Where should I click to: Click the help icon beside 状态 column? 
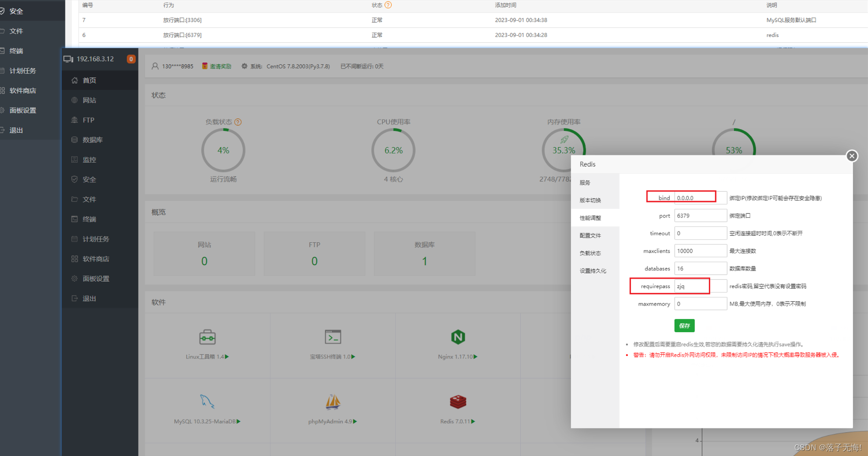pyautogui.click(x=388, y=5)
